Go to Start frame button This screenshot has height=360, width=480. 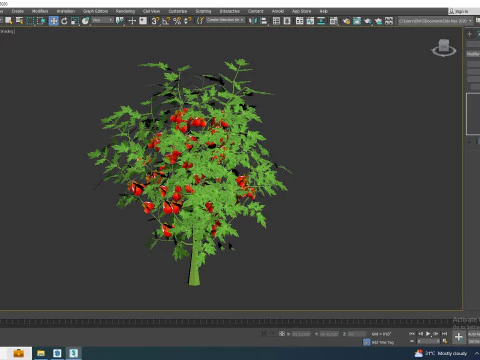pyautogui.click(x=412, y=333)
